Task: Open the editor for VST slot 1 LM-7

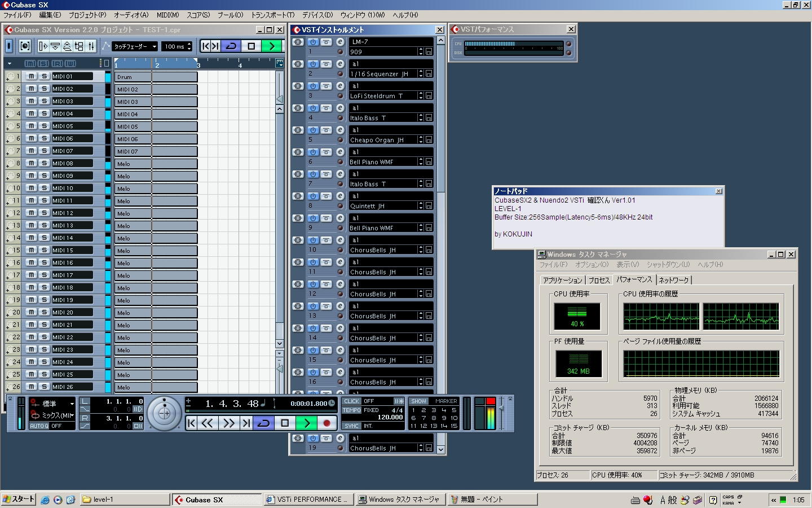Action: pos(340,42)
